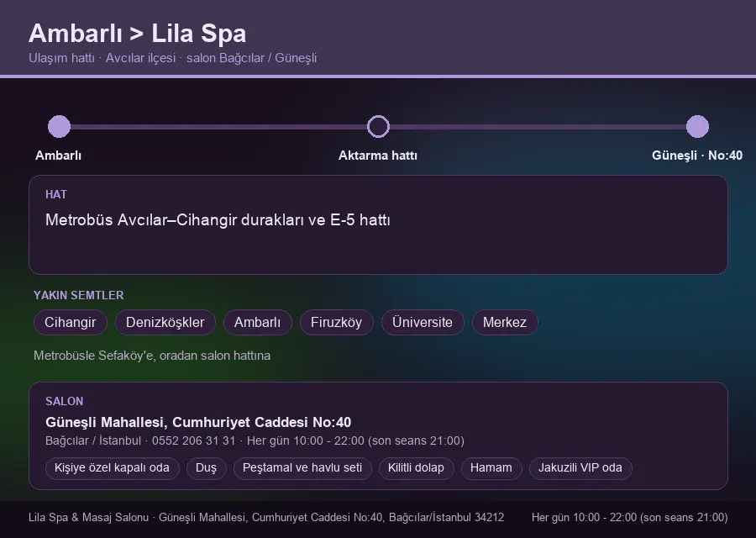Screen dimensions: 756x538
Task: Click the YAKIN SEMTLER label
Action: pyautogui.click(x=79, y=295)
